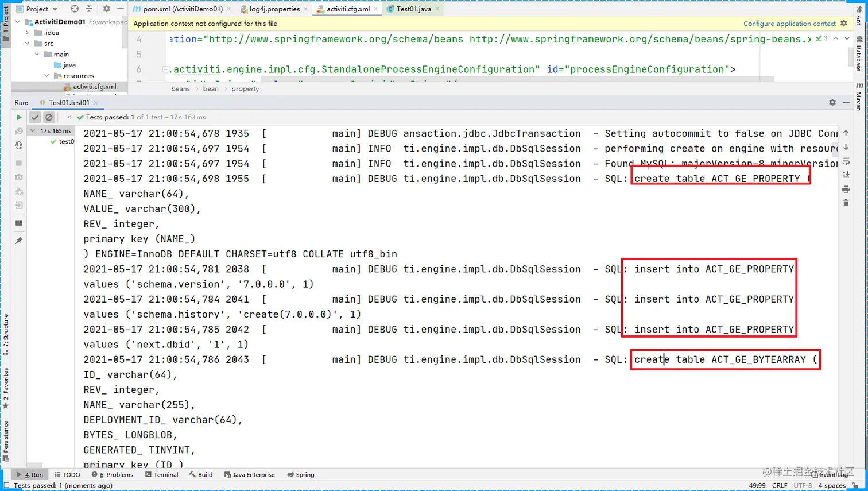Hide the Run tool window
The height and width of the screenshot is (491, 868).
(846, 102)
